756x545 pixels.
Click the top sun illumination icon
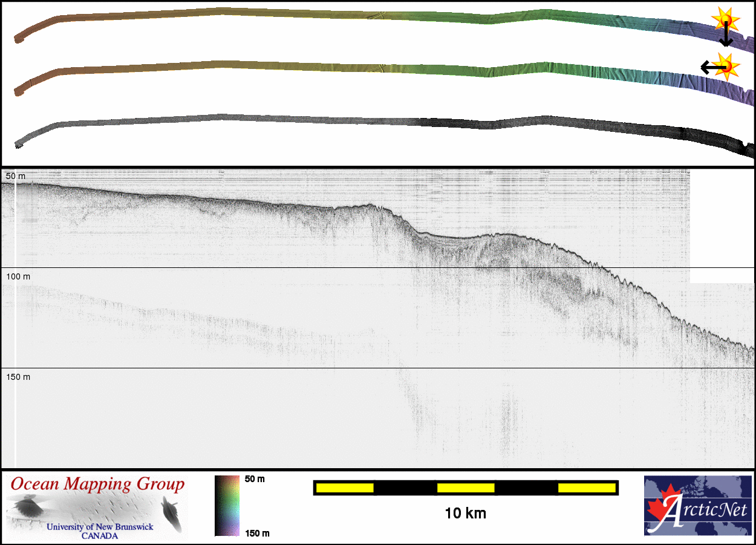(725, 18)
